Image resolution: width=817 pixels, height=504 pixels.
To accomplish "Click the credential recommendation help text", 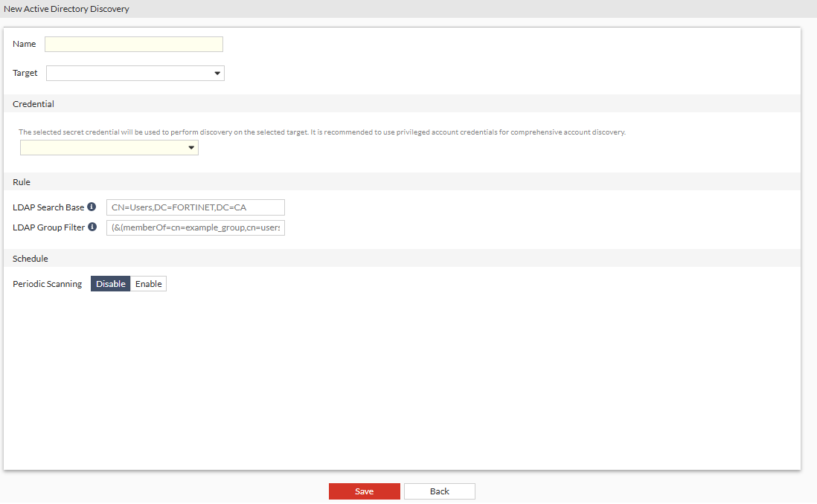I will (x=322, y=132).
